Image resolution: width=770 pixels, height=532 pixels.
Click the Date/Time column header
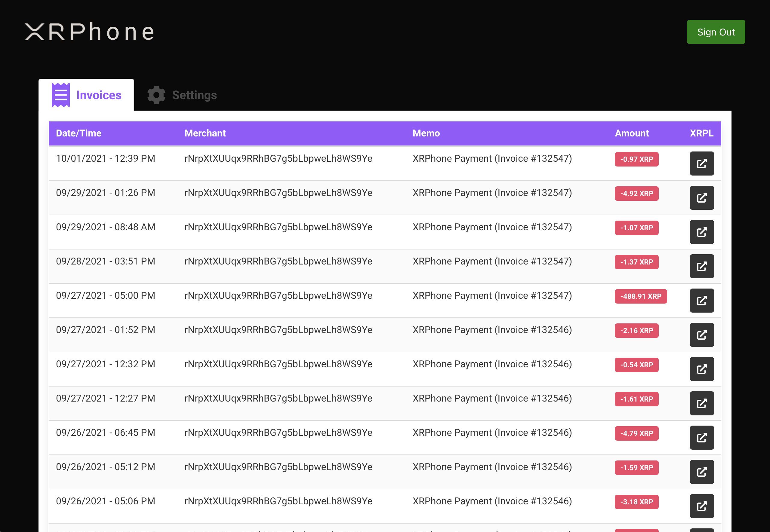click(79, 133)
